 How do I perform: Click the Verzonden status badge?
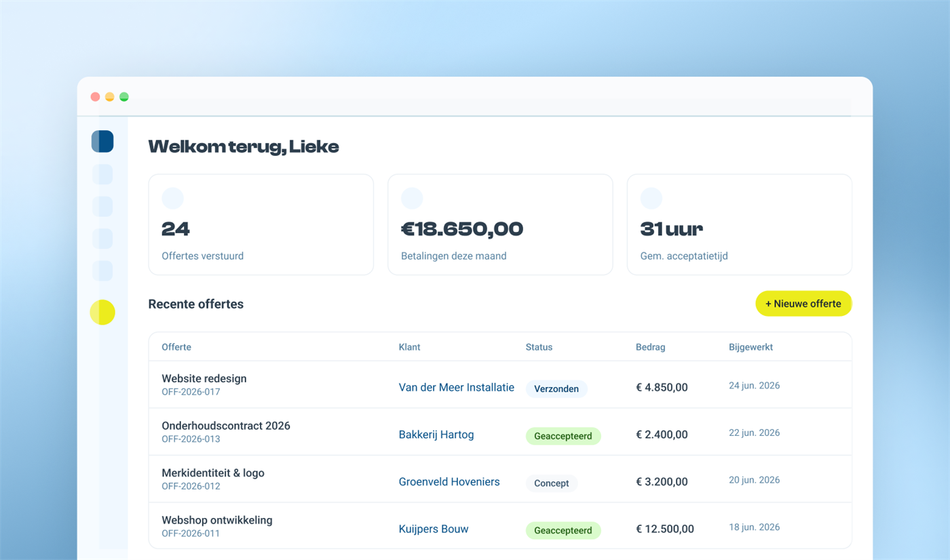(556, 389)
